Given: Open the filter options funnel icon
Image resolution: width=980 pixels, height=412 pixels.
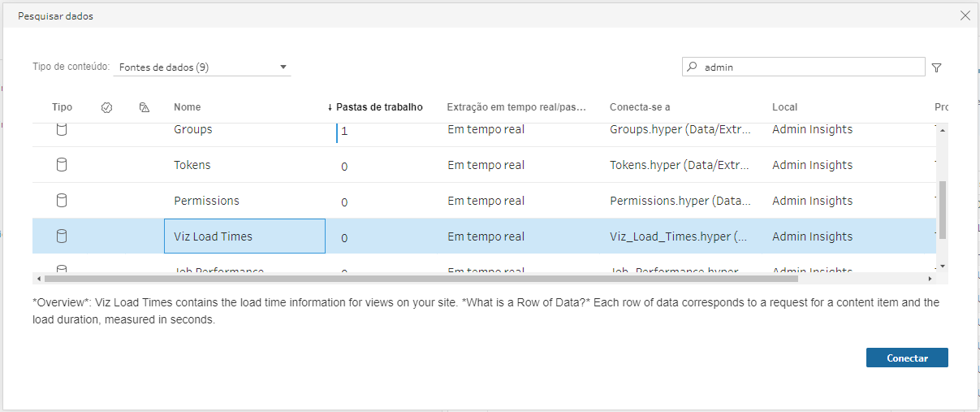Looking at the screenshot, I should (936, 68).
